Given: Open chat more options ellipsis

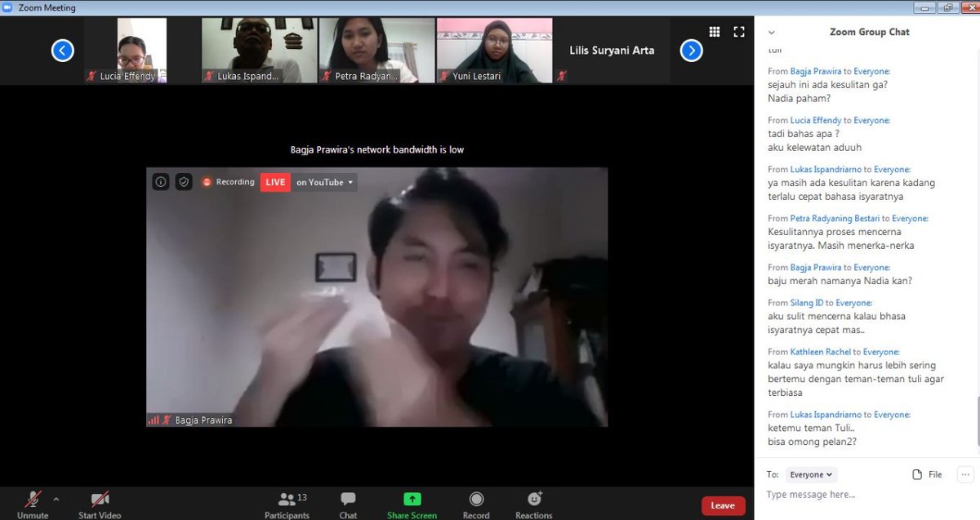Looking at the screenshot, I should [965, 474].
